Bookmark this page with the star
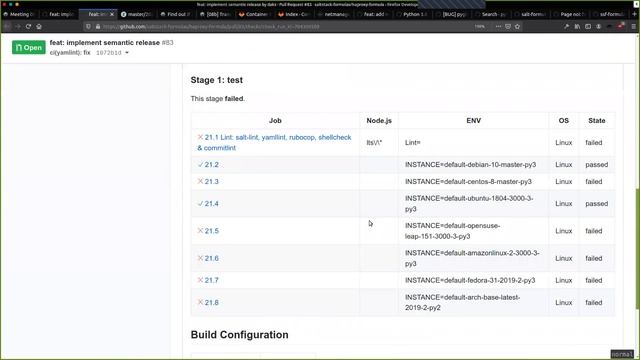 coord(518,27)
